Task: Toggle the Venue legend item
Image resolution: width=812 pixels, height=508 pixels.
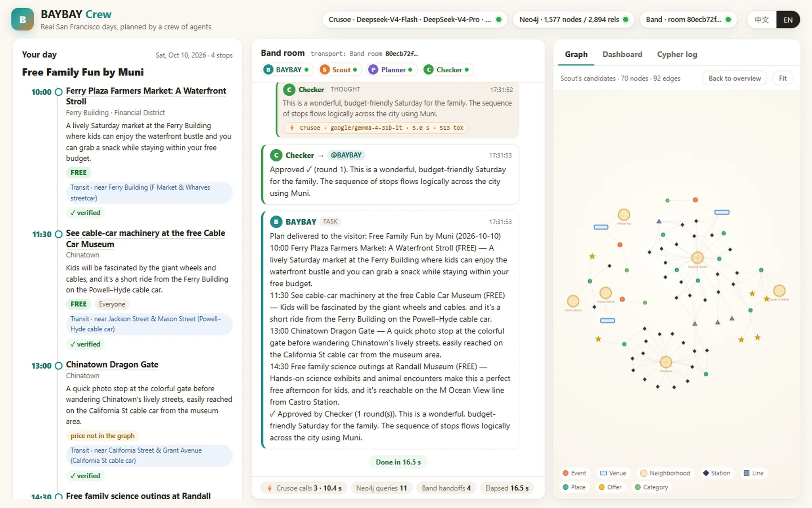Action: point(613,473)
